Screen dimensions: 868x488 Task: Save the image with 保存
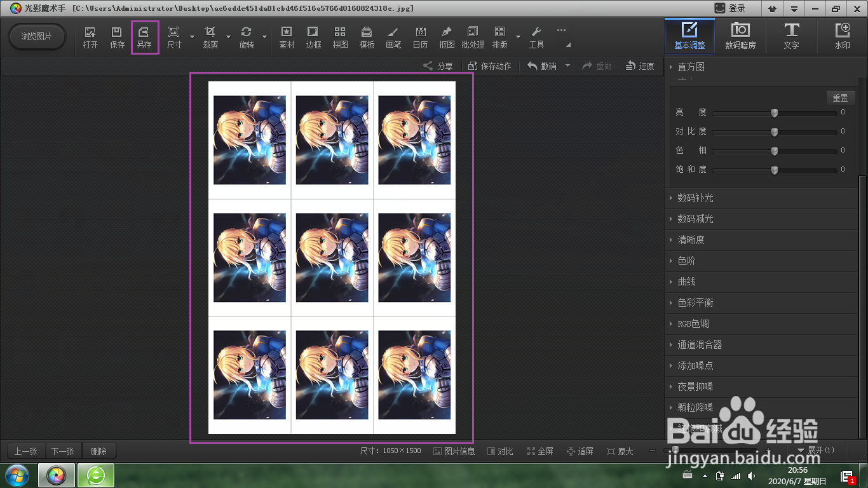point(117,37)
